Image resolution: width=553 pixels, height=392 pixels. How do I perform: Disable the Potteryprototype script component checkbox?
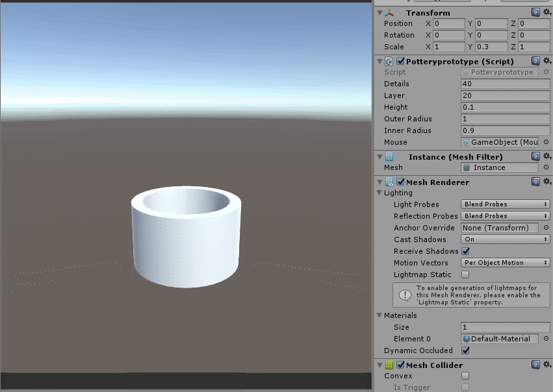[x=400, y=61]
